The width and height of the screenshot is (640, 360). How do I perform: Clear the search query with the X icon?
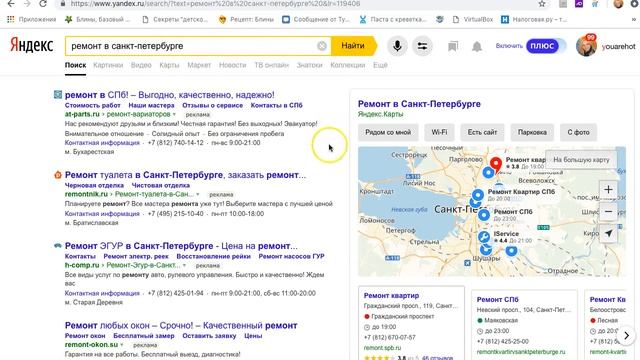pyautogui.click(x=322, y=46)
